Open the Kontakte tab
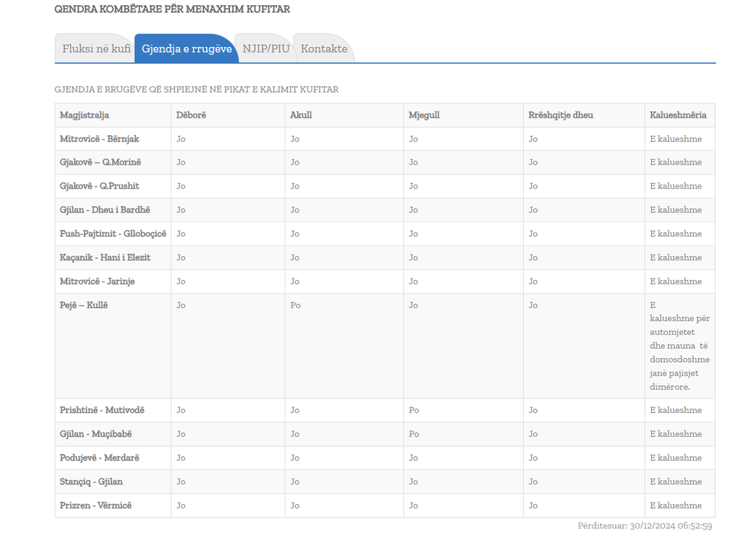The width and height of the screenshot is (756, 541). (x=324, y=49)
